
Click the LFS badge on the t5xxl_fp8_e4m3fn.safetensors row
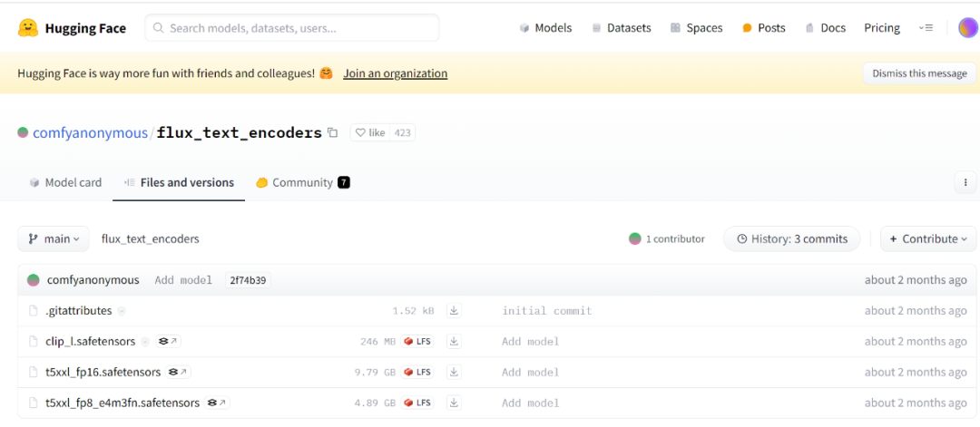coord(417,403)
